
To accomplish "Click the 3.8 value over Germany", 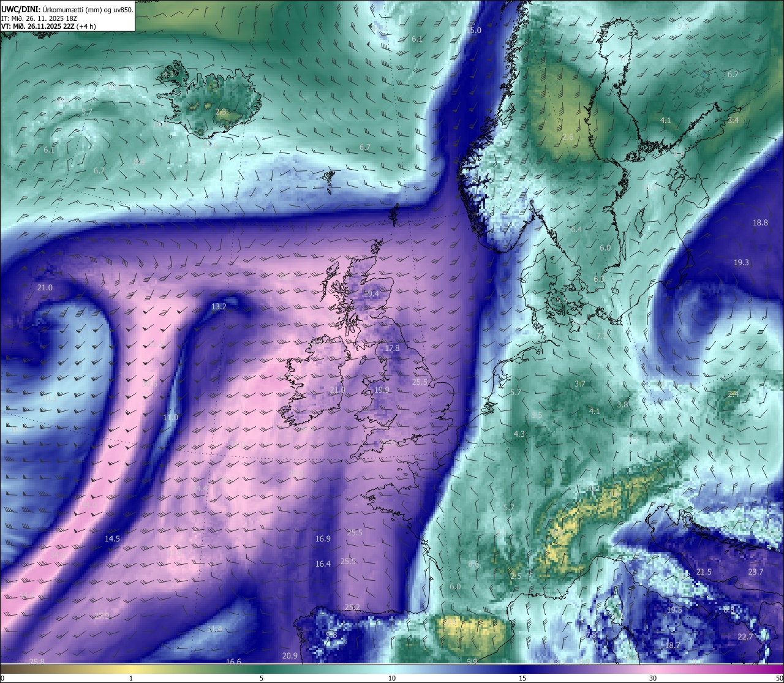I will click(622, 405).
